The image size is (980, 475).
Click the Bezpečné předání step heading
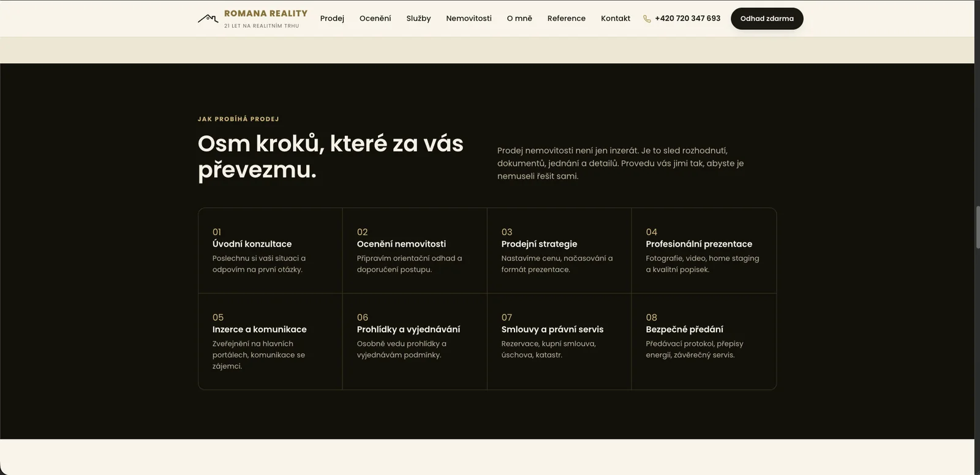(684, 329)
